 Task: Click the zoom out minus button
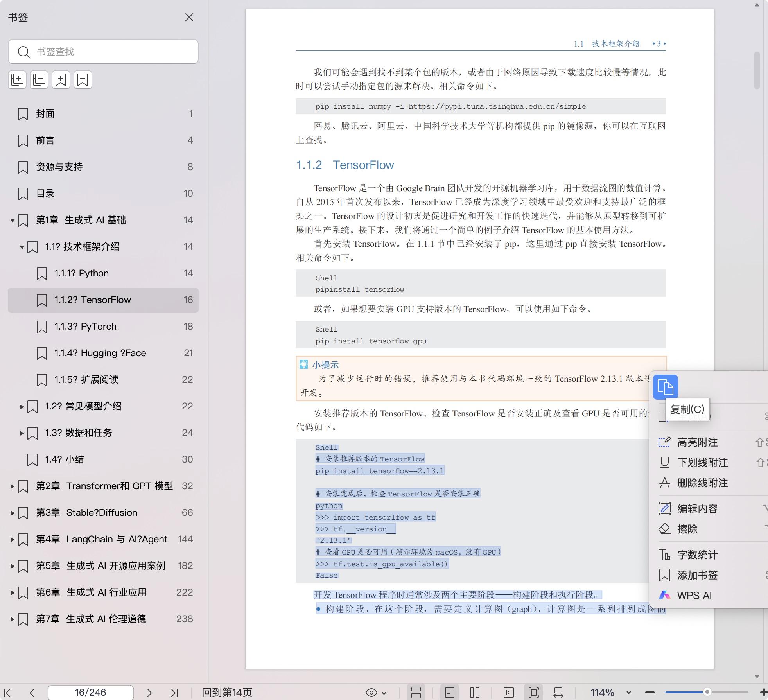point(650,693)
